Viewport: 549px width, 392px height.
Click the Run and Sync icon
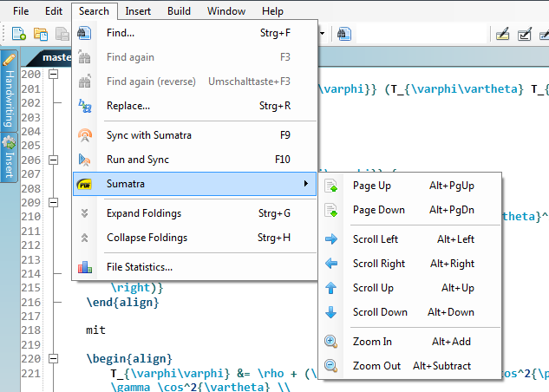point(84,160)
